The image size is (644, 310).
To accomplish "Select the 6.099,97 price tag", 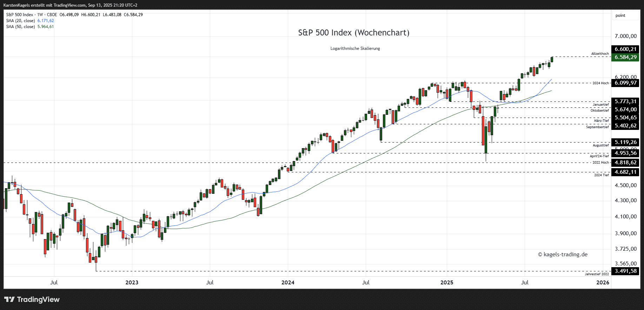I will (625, 83).
